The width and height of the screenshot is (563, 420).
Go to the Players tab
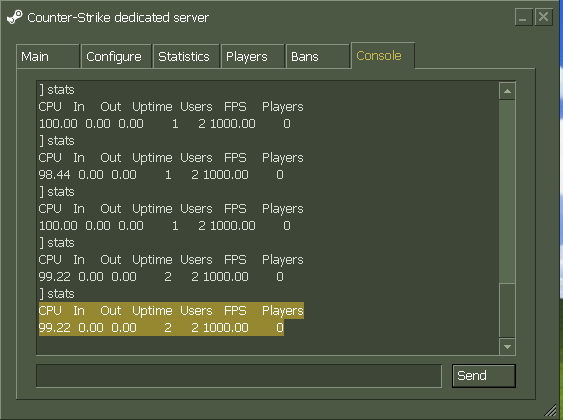(x=252, y=56)
